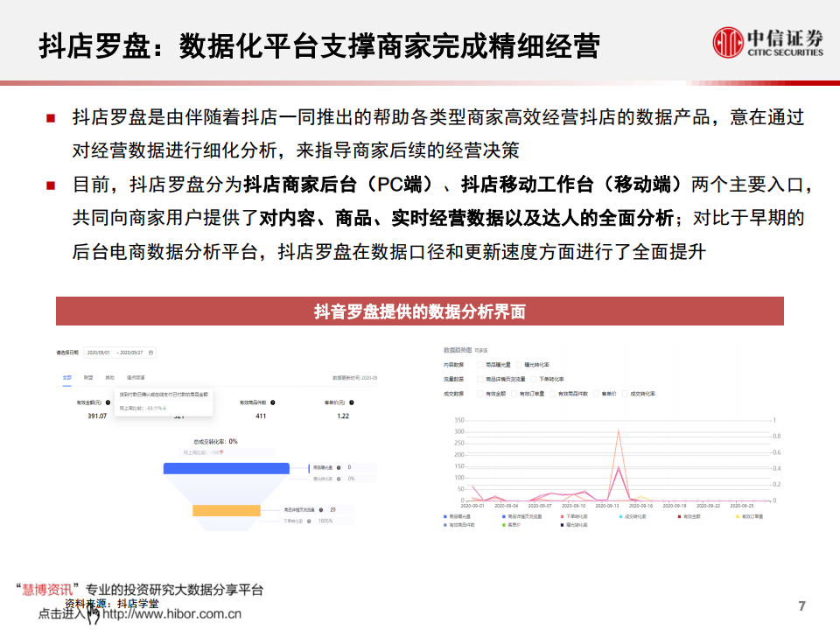
Task: Toggle the 有效订单量 legend entry below chart
Action: pyautogui.click(x=750, y=516)
